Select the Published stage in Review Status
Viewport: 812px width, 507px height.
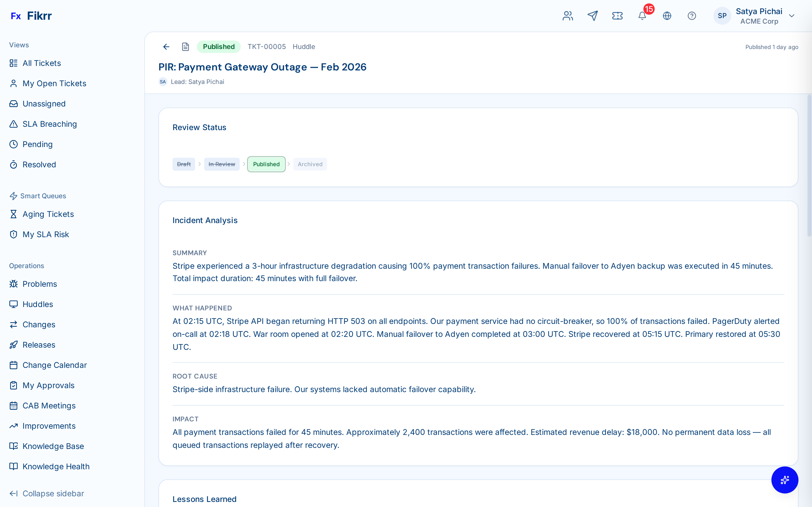click(x=266, y=164)
